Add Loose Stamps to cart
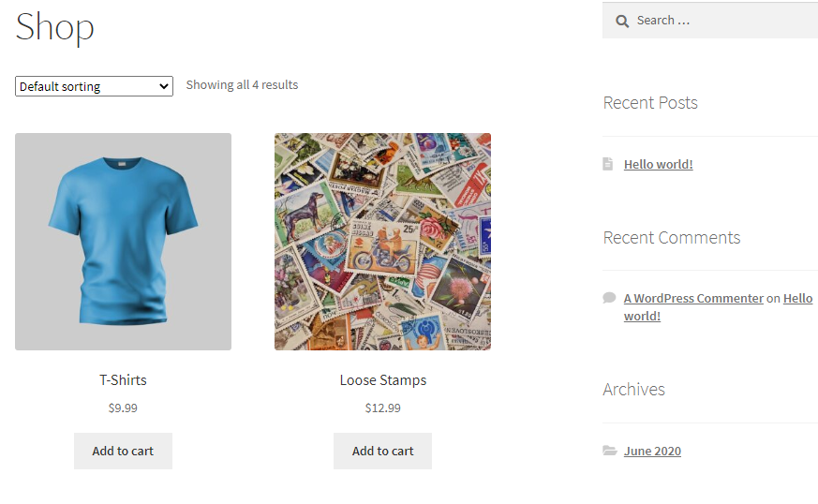Image resolution: width=818 pixels, height=504 pixels. (382, 451)
